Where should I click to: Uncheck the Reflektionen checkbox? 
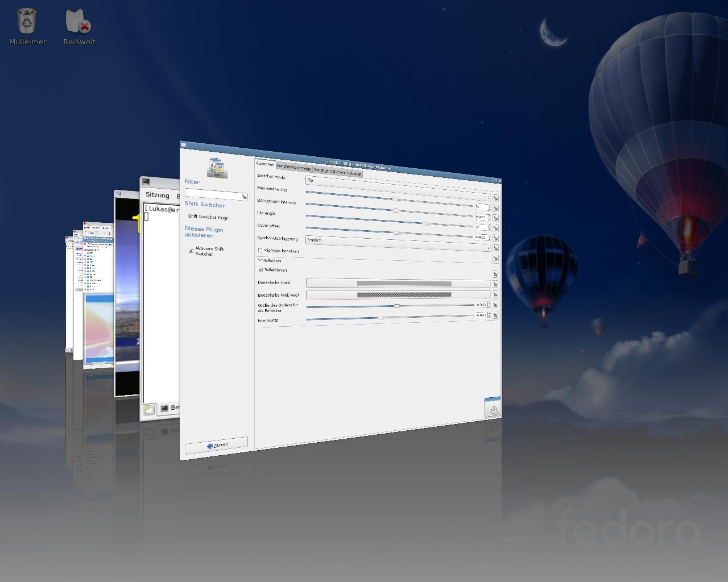pos(260,270)
